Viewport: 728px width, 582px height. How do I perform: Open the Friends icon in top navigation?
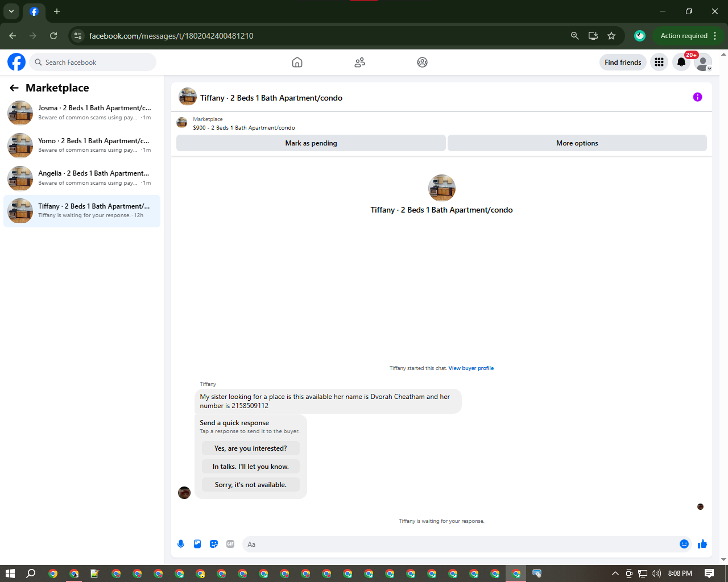359,63
